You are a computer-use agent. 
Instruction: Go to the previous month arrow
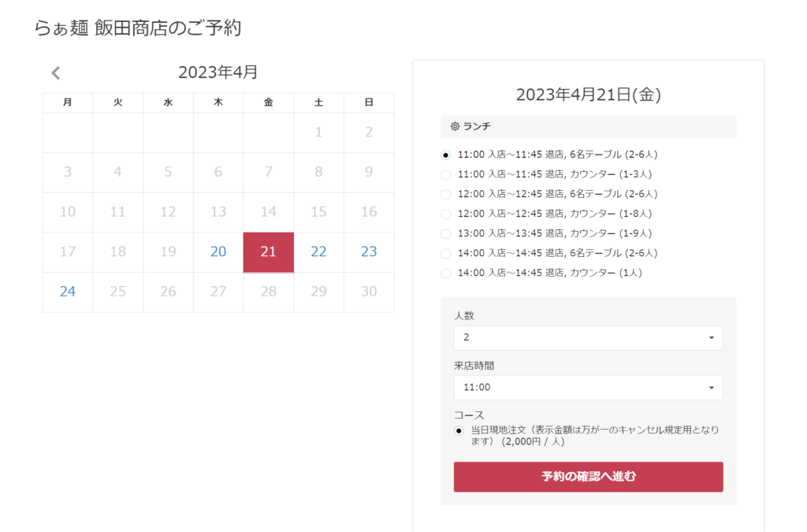point(55,73)
